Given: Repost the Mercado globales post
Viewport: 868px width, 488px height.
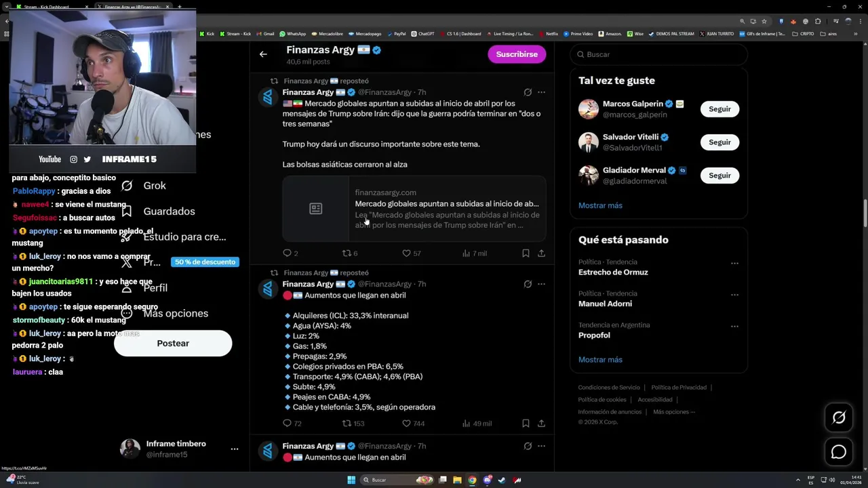Looking at the screenshot, I should click(x=349, y=253).
